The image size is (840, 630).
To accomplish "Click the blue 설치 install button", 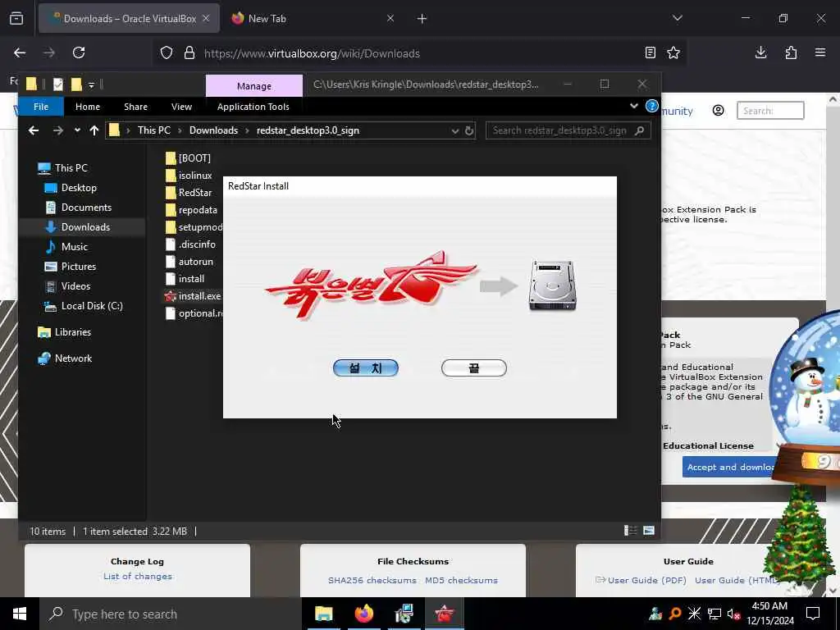I will pyautogui.click(x=365, y=368).
